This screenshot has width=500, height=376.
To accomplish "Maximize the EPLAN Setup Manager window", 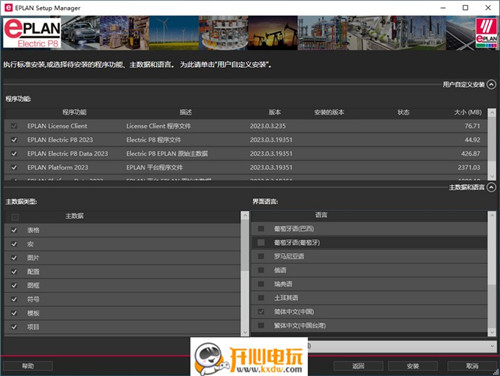I will [465, 8].
